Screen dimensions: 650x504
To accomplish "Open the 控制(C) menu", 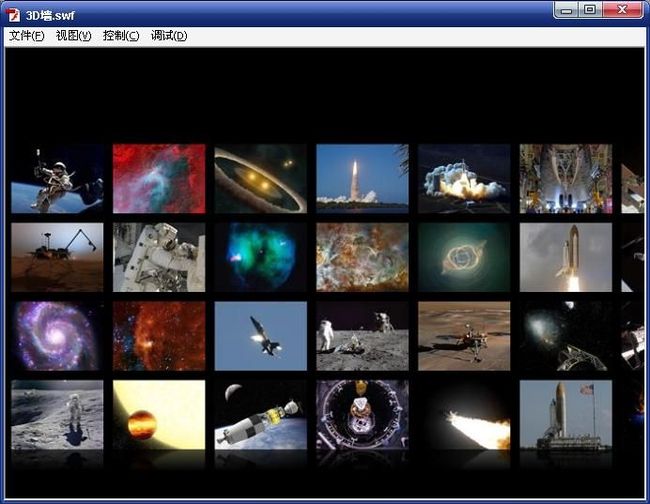I will click(121, 36).
